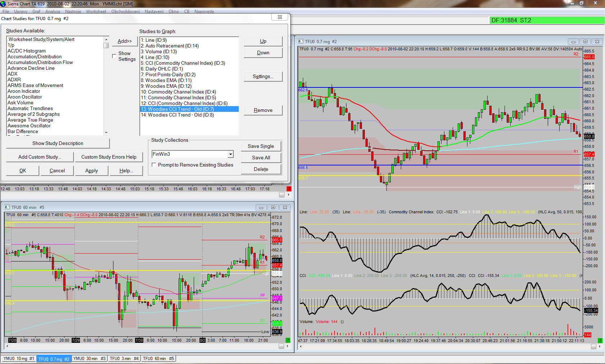Image resolution: width=605 pixels, height=364 pixels.
Task: Enable the Show Settings checkbox
Action: click(114, 56)
